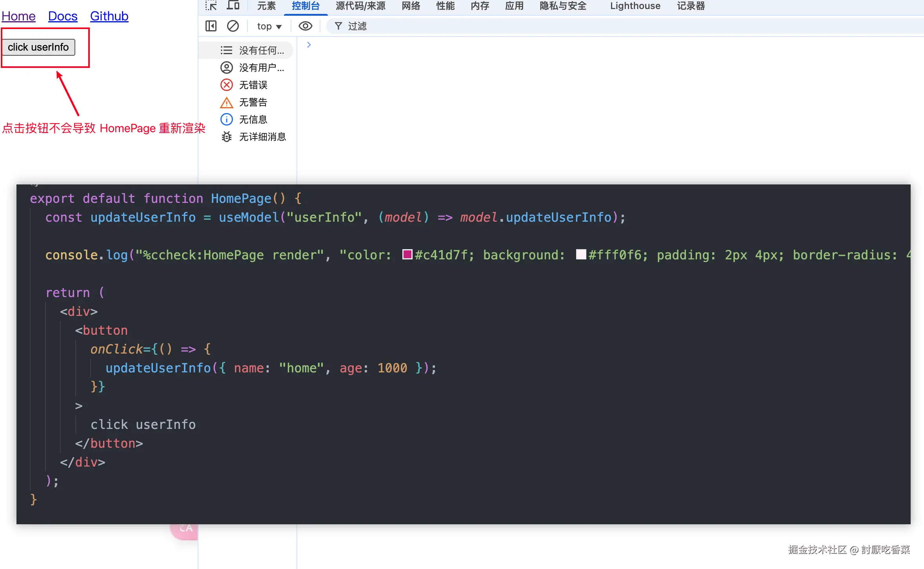Toggle the device toolbar icon

click(233, 5)
